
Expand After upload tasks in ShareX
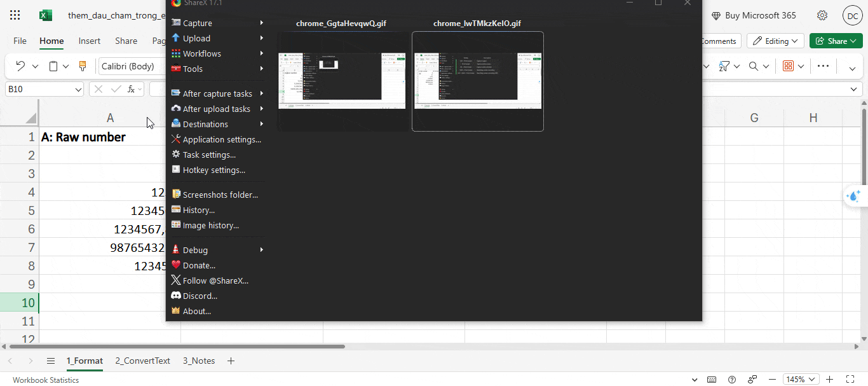click(217, 109)
